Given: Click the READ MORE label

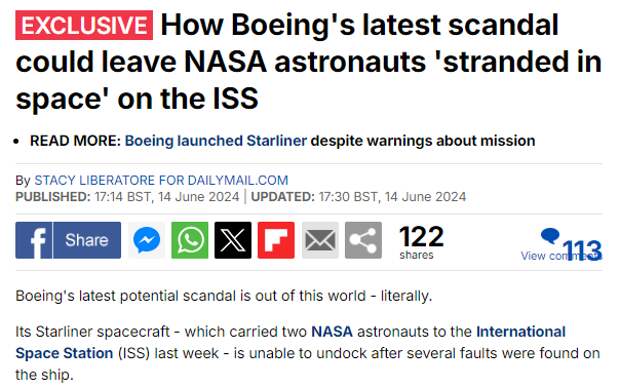Looking at the screenshot, I should 75,141.
